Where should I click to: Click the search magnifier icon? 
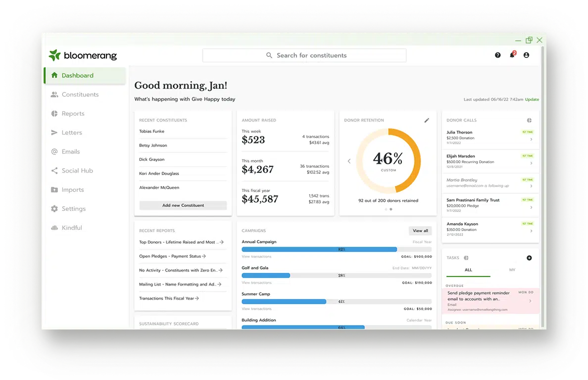(269, 55)
